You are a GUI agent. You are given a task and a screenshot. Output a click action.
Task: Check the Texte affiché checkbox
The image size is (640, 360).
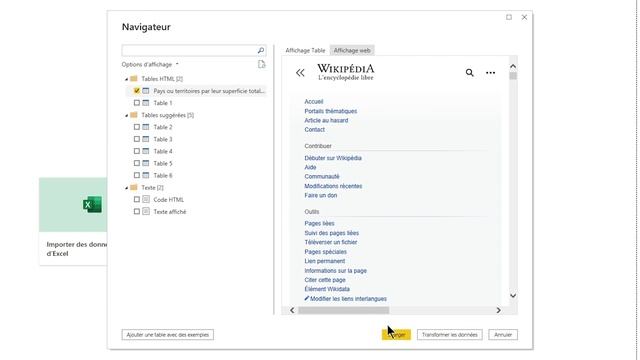137,211
